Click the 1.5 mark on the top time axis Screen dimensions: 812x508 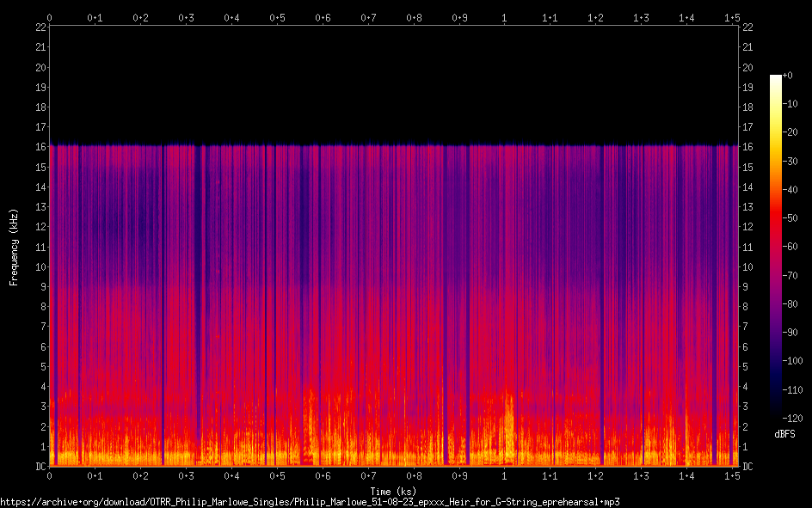pyautogui.click(x=732, y=17)
